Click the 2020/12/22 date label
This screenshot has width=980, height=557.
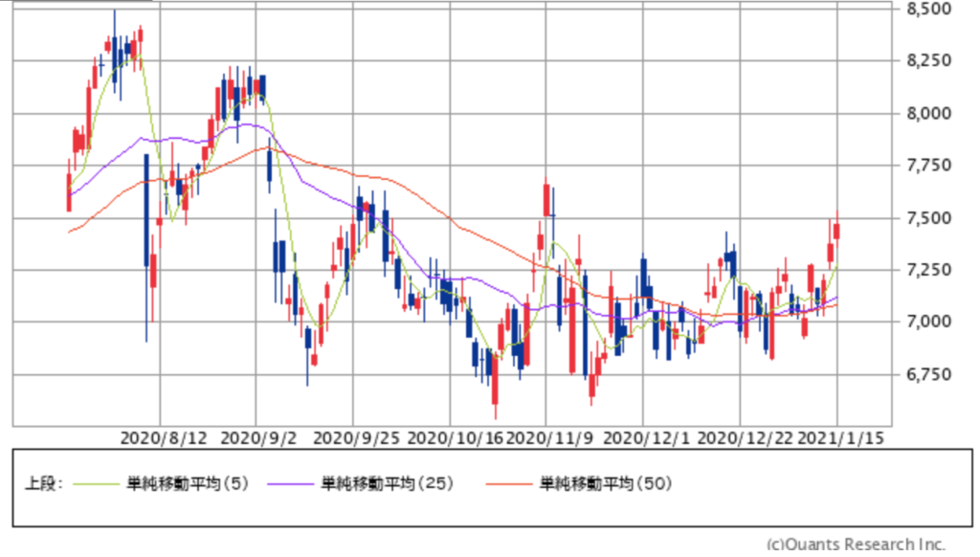coord(745,437)
